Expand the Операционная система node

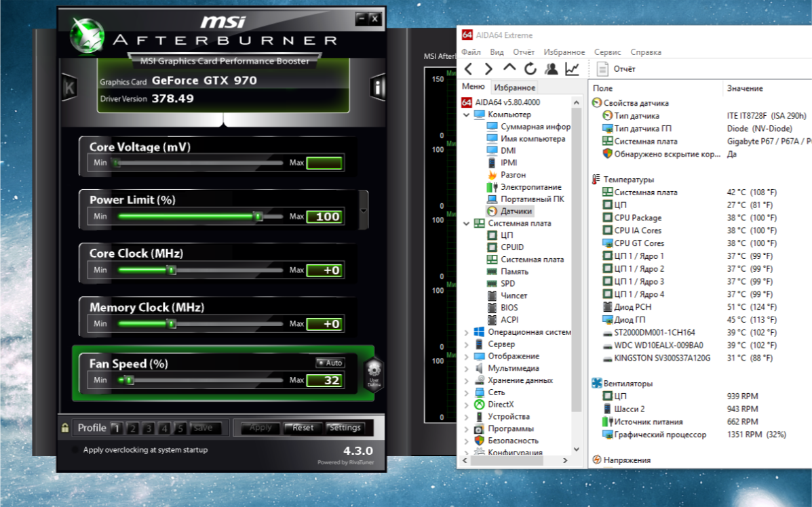click(x=466, y=332)
